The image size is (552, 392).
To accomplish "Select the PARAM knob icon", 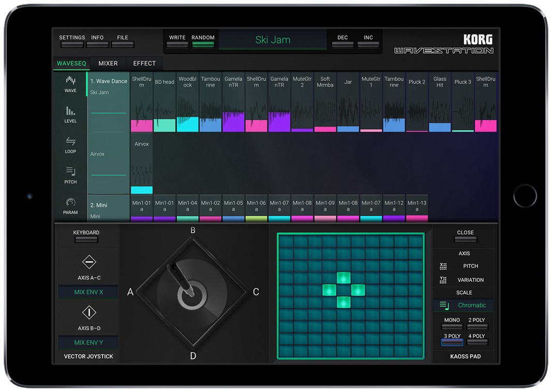I will click(x=70, y=202).
